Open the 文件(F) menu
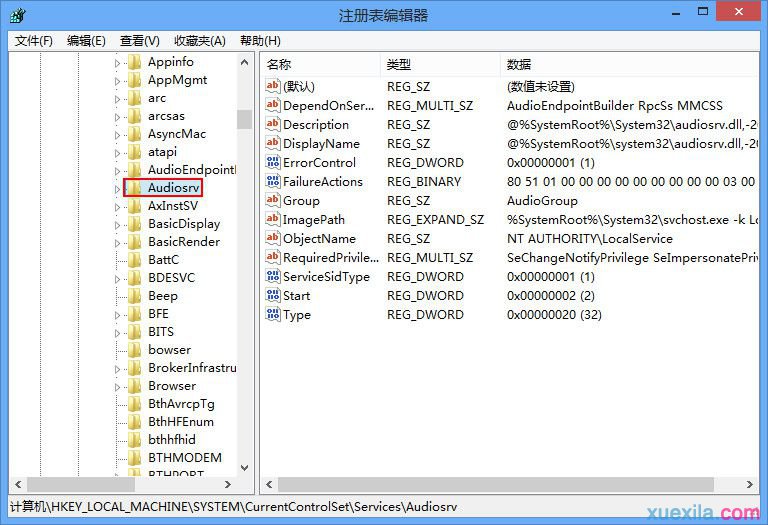Viewport: 768px width, 525px height. tap(33, 41)
